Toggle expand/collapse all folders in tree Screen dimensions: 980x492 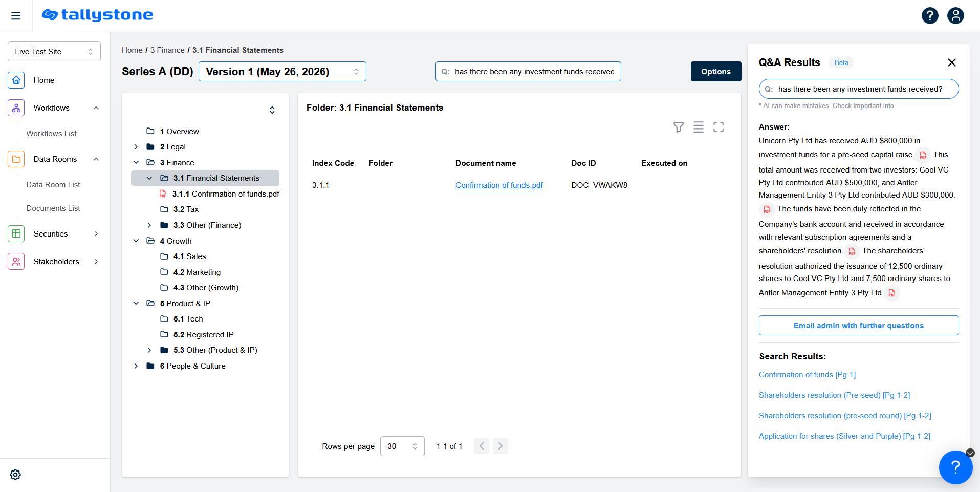[272, 110]
